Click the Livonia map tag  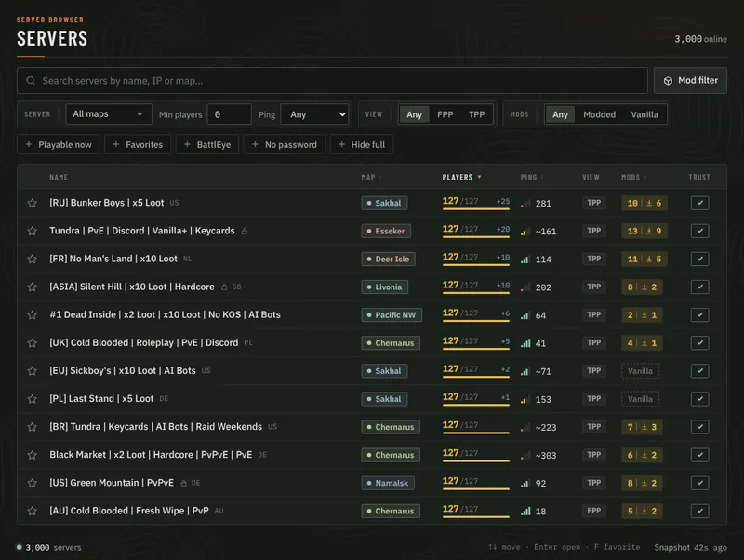[x=384, y=287]
